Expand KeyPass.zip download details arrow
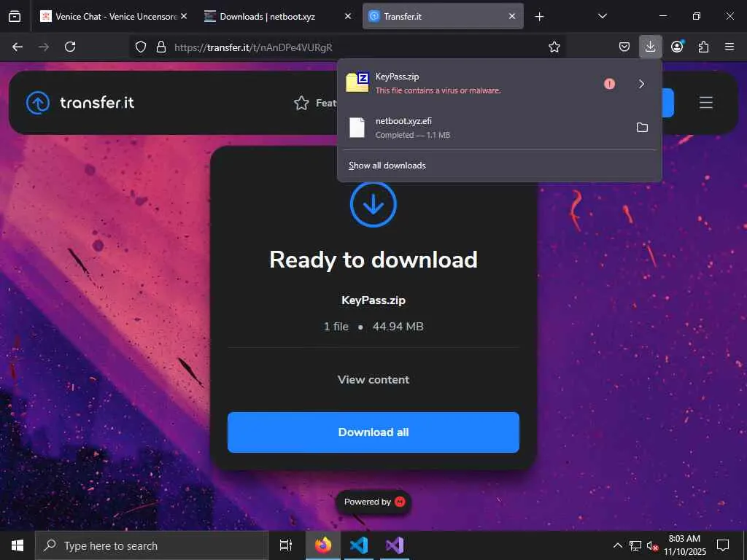Screen dimensions: 747x560 [642, 84]
